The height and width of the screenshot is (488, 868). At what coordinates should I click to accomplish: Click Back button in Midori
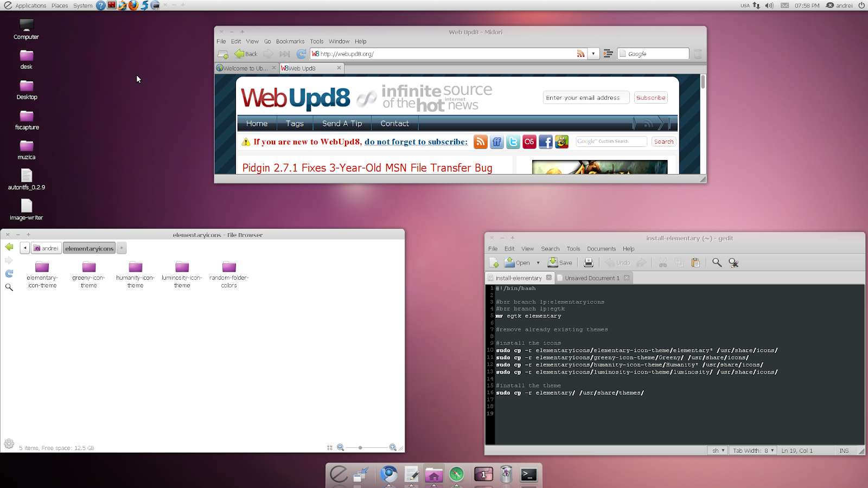(x=246, y=54)
